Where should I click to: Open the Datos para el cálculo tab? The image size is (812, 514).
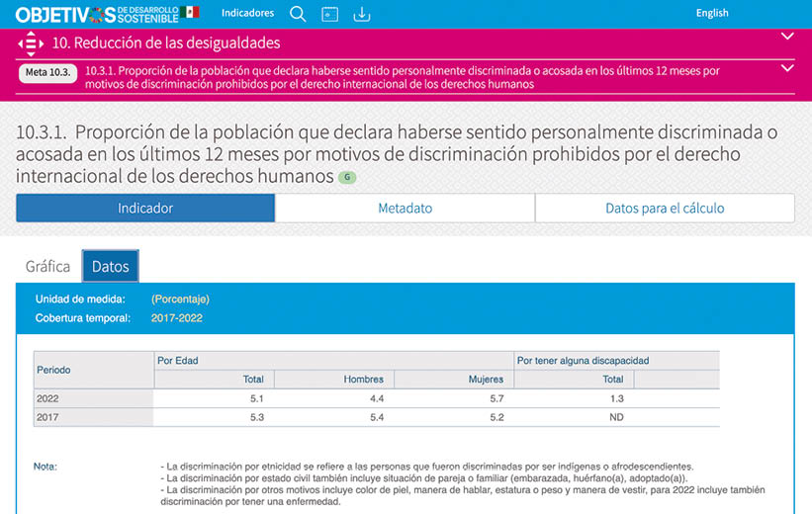pyautogui.click(x=665, y=209)
